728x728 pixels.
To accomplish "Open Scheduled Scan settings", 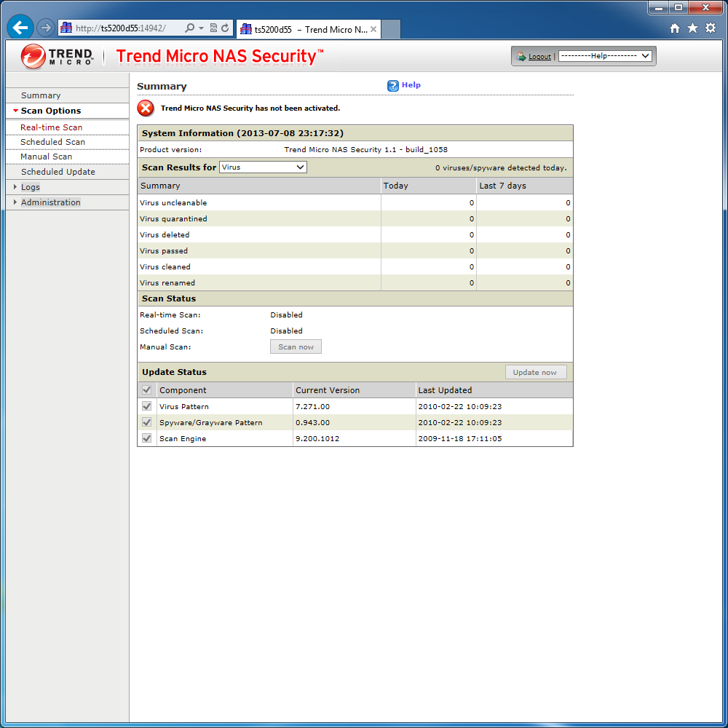I will [x=52, y=142].
